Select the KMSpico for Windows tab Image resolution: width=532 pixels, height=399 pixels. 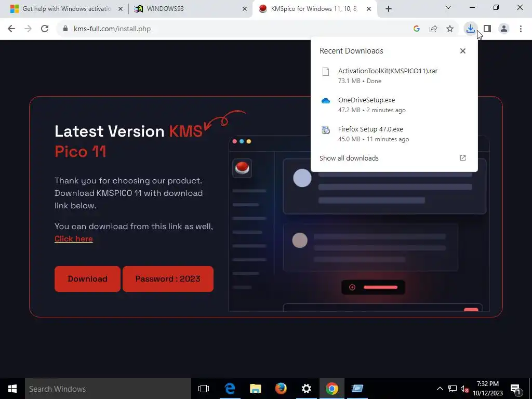coord(314,9)
